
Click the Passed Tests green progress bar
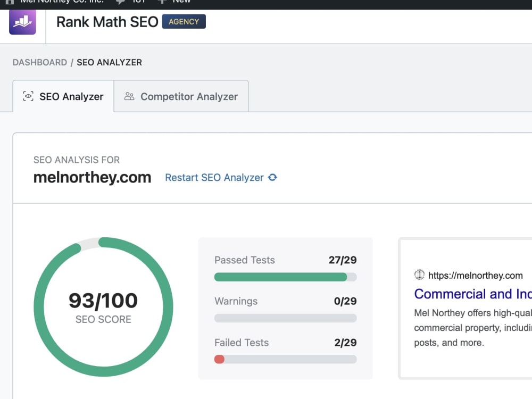[x=285, y=277]
